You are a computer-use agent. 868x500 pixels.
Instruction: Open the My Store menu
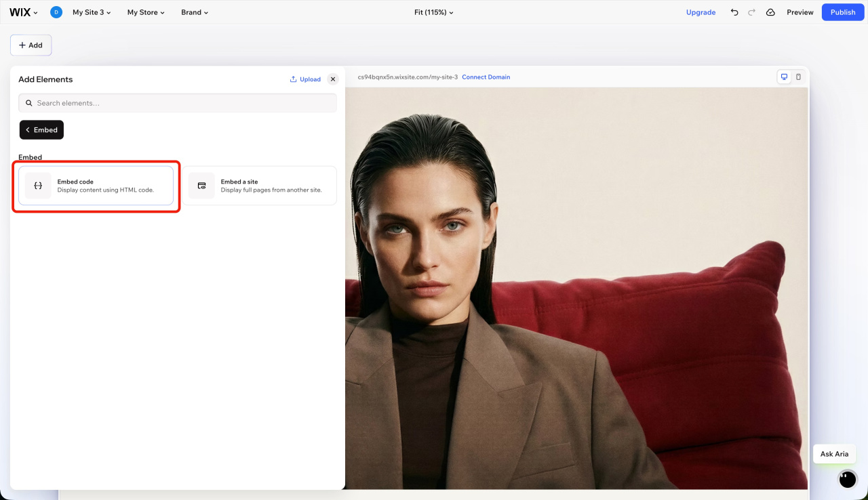click(146, 12)
